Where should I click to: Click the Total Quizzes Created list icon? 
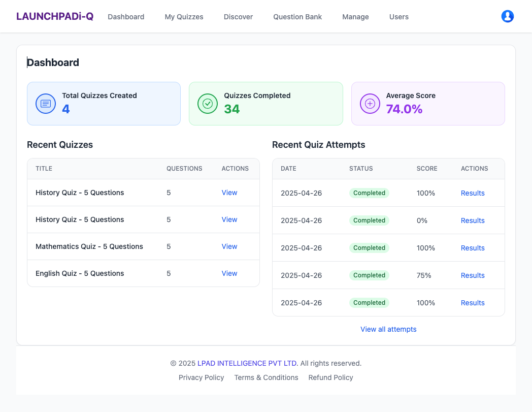[x=46, y=104]
